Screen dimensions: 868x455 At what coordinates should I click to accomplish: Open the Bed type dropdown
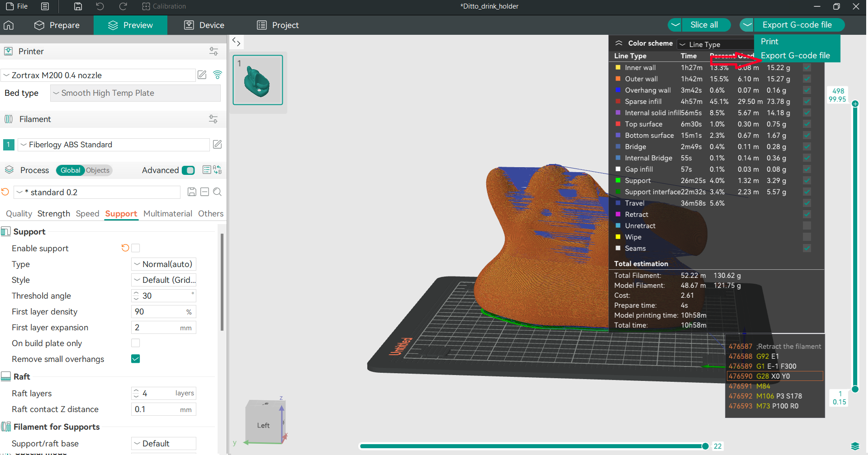(x=135, y=93)
